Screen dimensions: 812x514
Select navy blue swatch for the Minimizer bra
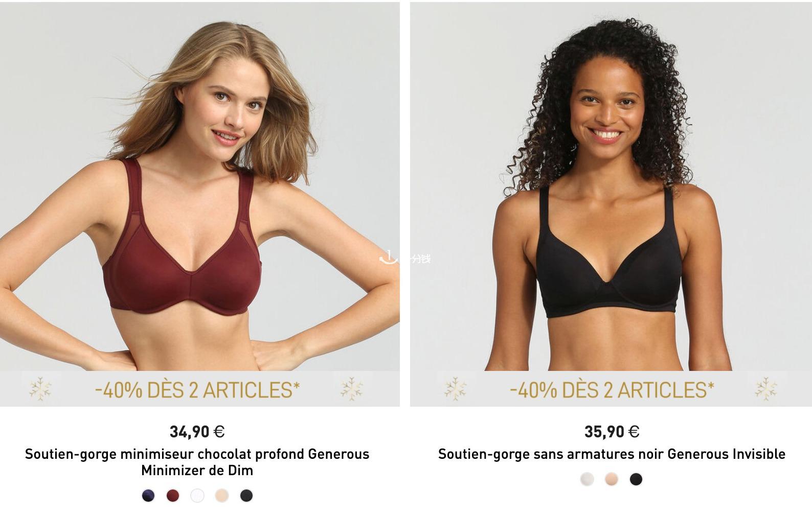point(148,495)
